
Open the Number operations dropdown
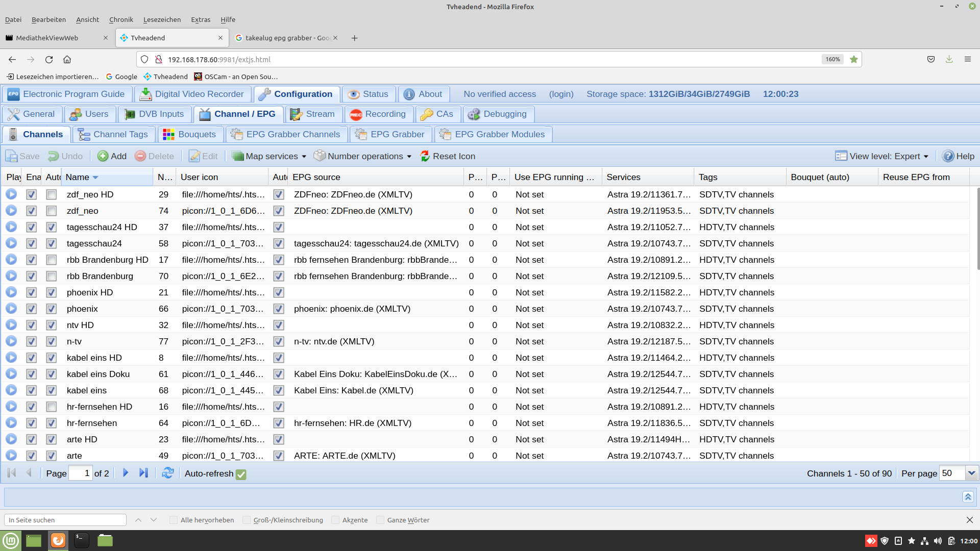362,156
